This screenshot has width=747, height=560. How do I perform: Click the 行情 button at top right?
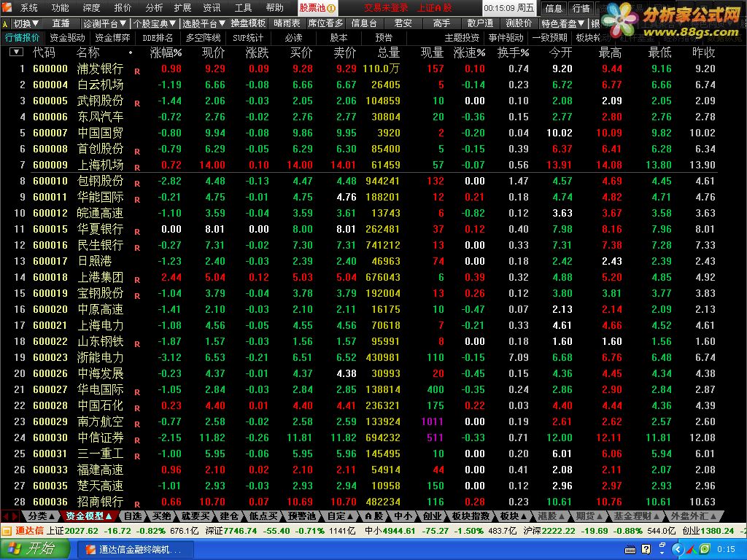click(x=581, y=8)
